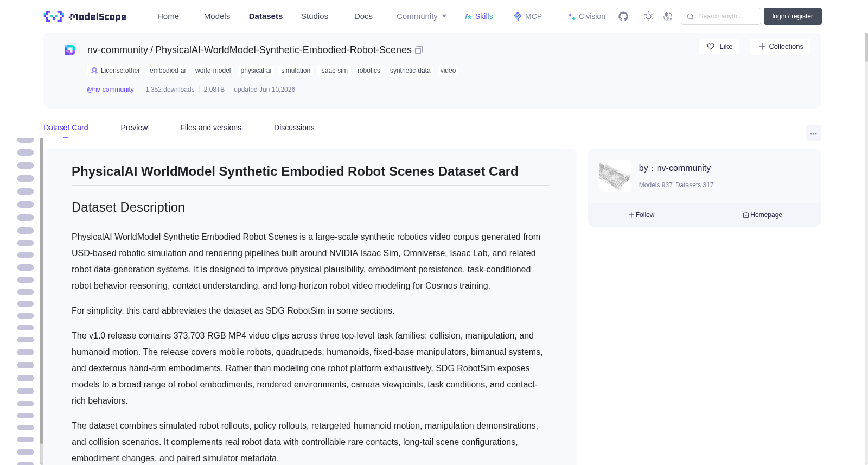
Task: Open the Datasets nav item
Action: [266, 16]
